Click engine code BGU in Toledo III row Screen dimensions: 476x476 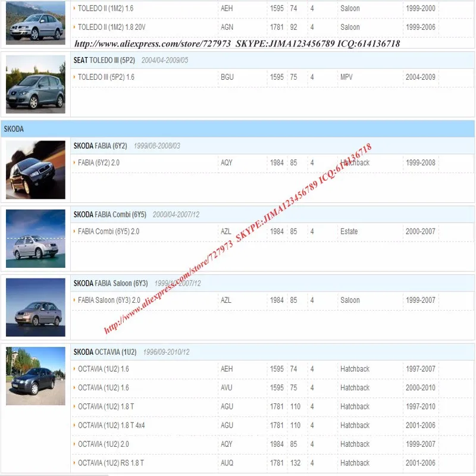pyautogui.click(x=227, y=77)
